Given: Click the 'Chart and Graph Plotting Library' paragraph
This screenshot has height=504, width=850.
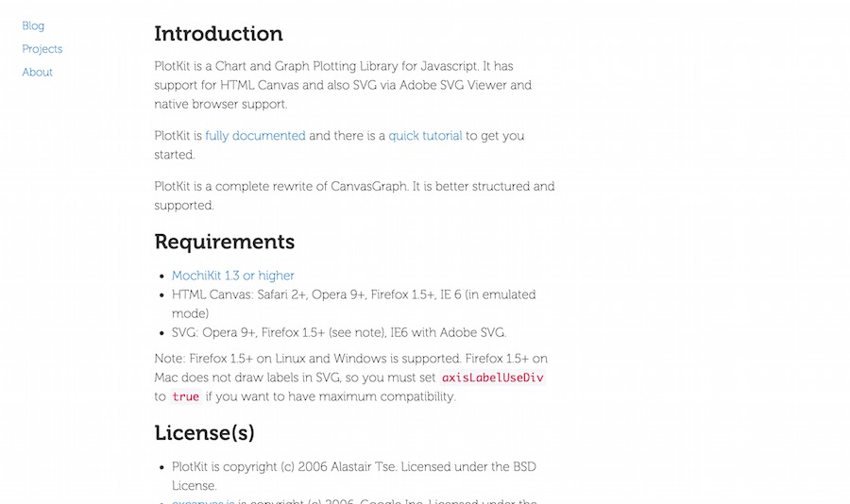Looking at the screenshot, I should pos(343,85).
